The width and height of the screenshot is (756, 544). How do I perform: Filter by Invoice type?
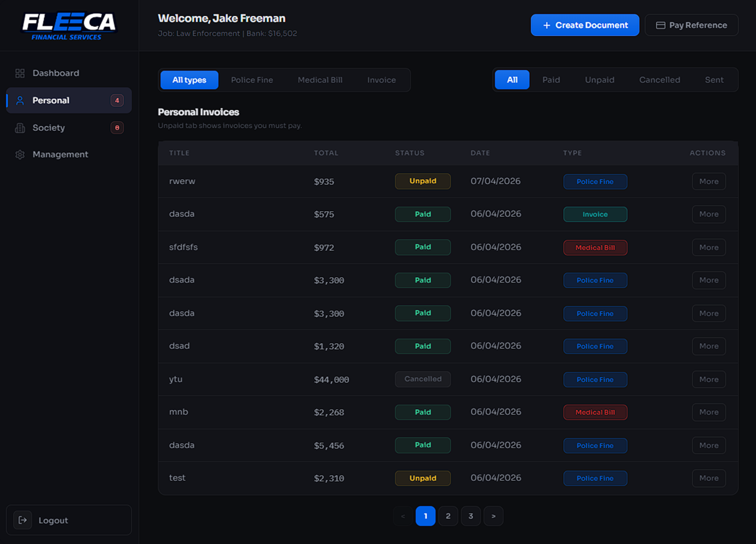pos(382,80)
